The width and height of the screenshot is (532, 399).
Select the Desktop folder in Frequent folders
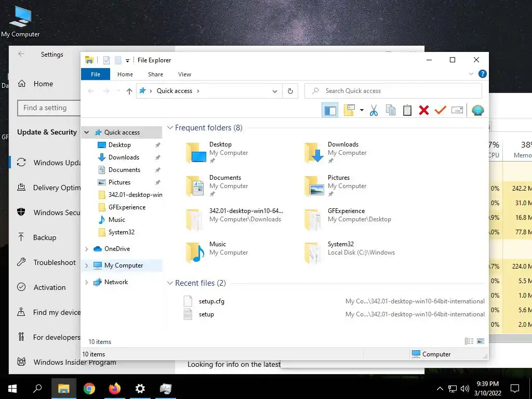217,152
